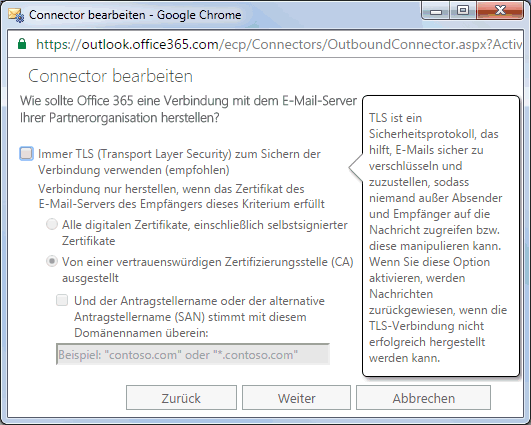Image resolution: width=531 pixels, height=425 pixels.
Task: Maximize the Chrome window
Action: point(463,11)
